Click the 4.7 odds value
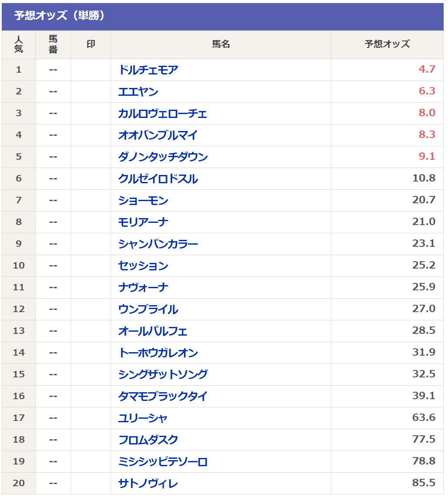 427,69
